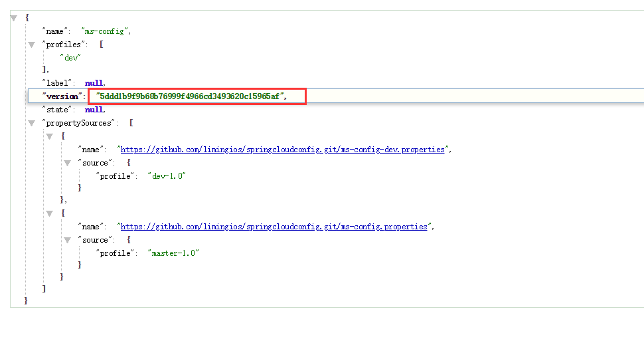The image size is (644, 341).
Task: Click the "source" key above master-1.0
Action: (x=96, y=240)
